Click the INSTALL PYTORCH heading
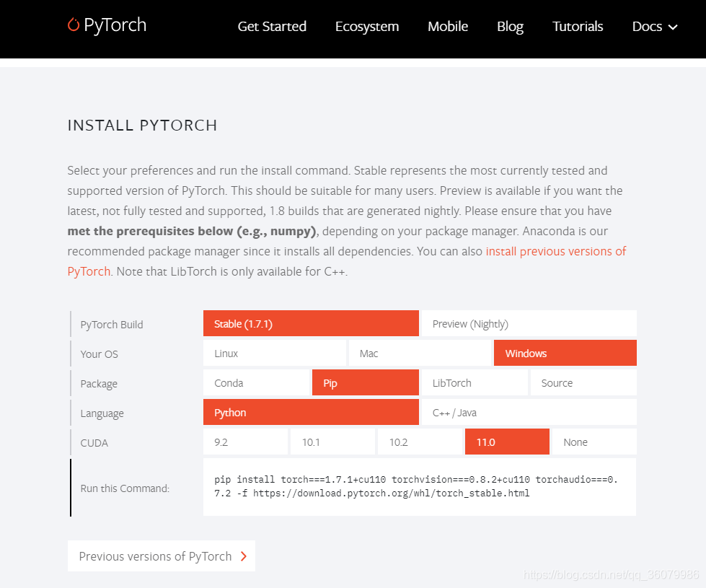The width and height of the screenshot is (706, 588). pyautogui.click(x=142, y=126)
